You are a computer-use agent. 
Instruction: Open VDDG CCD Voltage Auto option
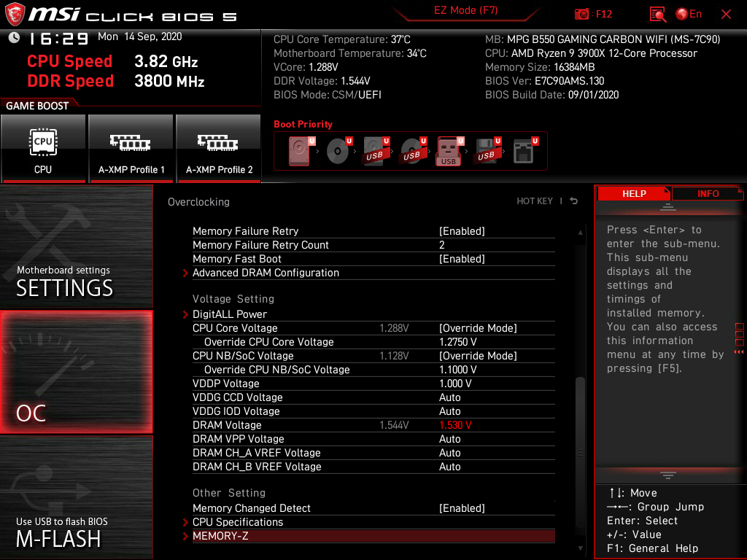449,397
